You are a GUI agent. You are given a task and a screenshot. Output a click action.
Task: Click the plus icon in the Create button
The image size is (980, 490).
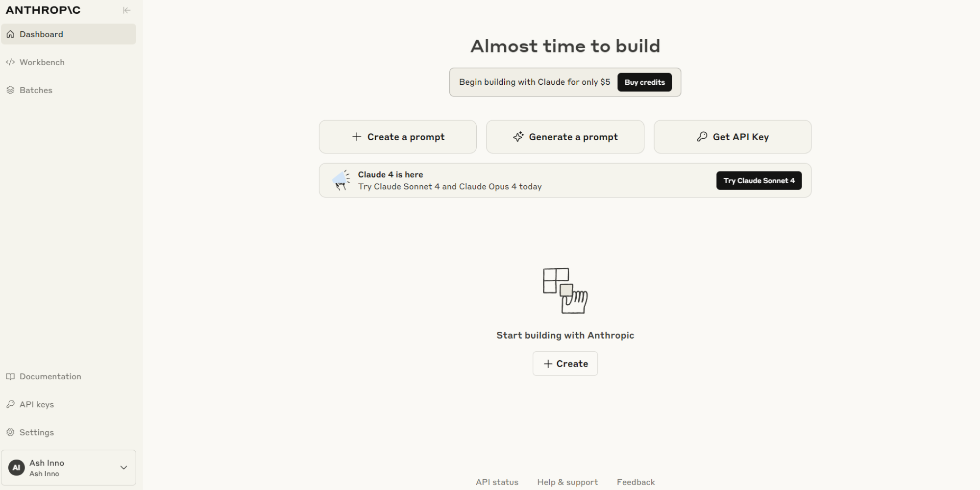[548, 364]
